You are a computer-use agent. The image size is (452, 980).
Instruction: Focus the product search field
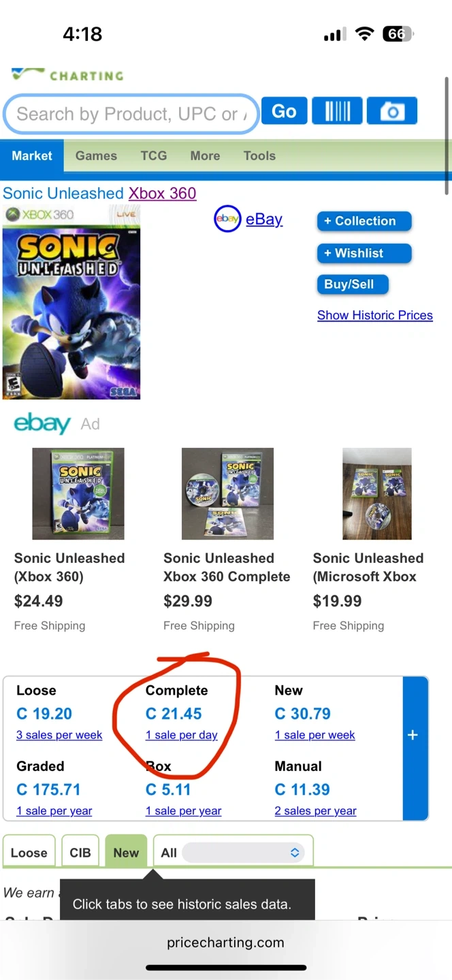[x=129, y=114]
